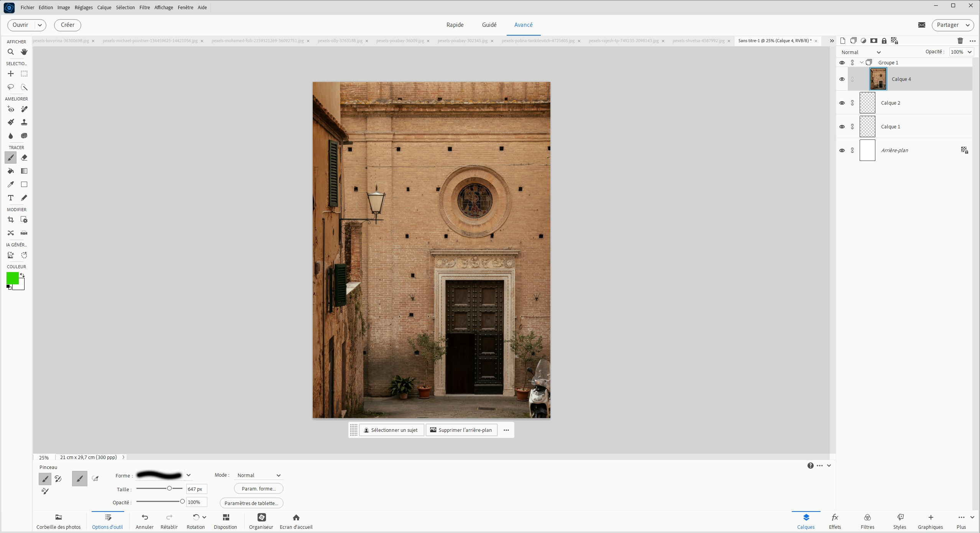The width and height of the screenshot is (980, 533).
Task: Switch to the Guidé mode tab
Action: pos(489,25)
